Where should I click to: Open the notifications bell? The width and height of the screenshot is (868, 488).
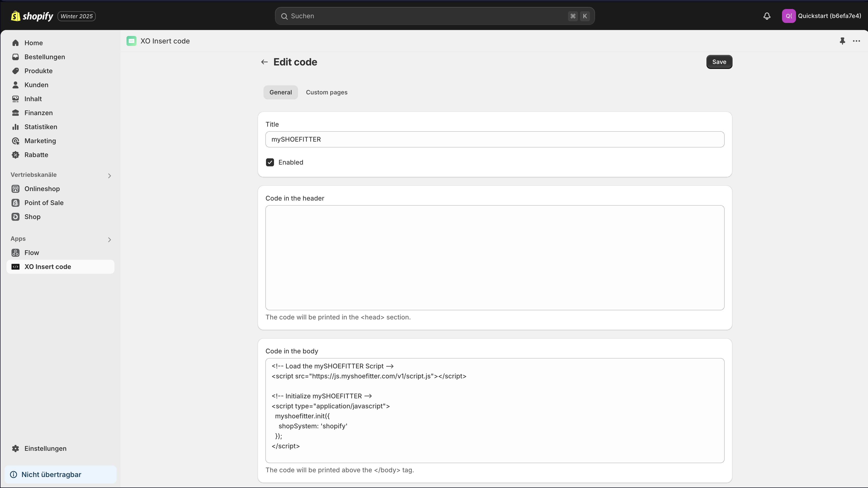click(767, 16)
